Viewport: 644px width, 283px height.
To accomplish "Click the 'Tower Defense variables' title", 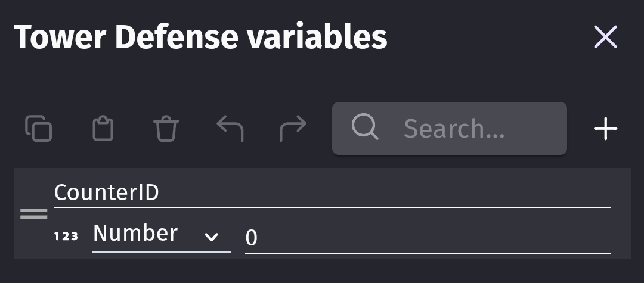I will coord(200,38).
